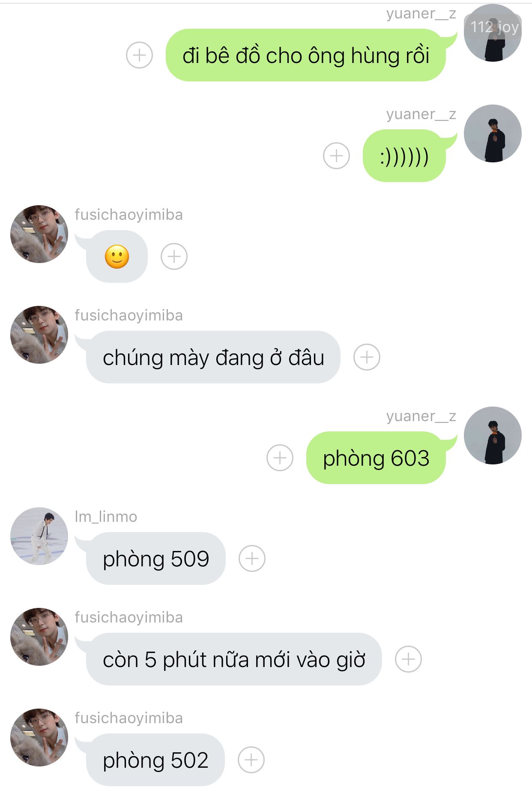The height and width of the screenshot is (790, 532).
Task: Open fusichaoyimiba avatar beside "phòng 502"
Action: [x=39, y=737]
